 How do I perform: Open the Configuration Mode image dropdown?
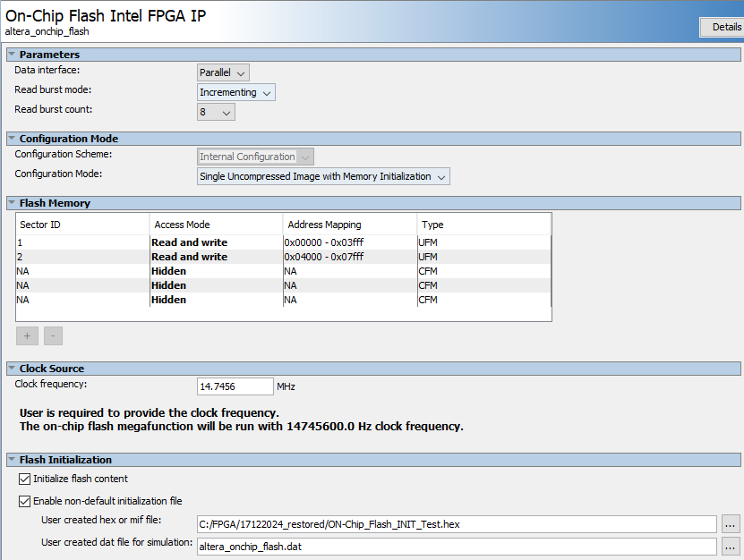(323, 176)
